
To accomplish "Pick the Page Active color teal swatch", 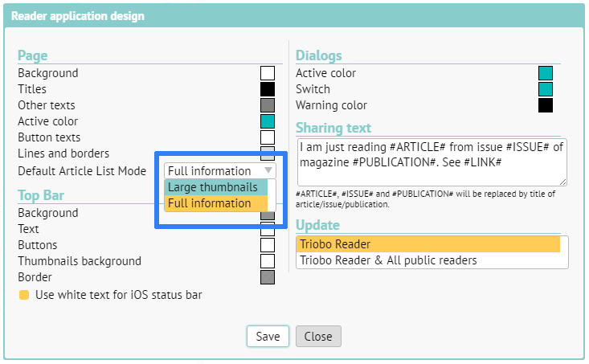I will [x=268, y=121].
